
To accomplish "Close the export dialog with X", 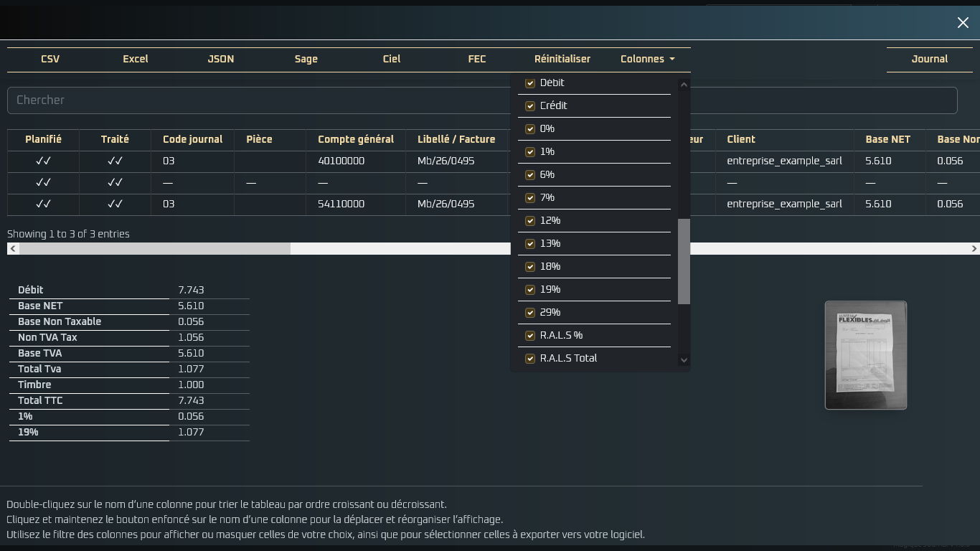I will (963, 23).
